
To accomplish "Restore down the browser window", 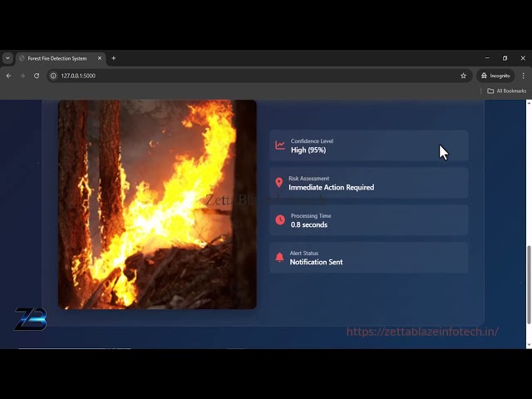I will pyautogui.click(x=505, y=58).
